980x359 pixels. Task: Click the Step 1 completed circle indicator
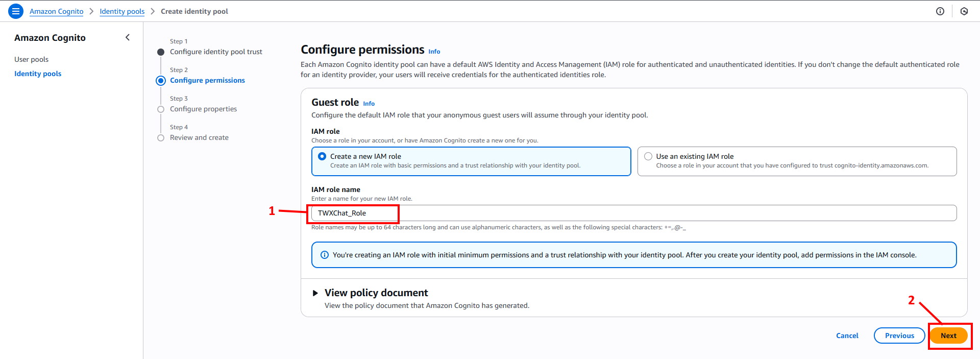pos(161,52)
